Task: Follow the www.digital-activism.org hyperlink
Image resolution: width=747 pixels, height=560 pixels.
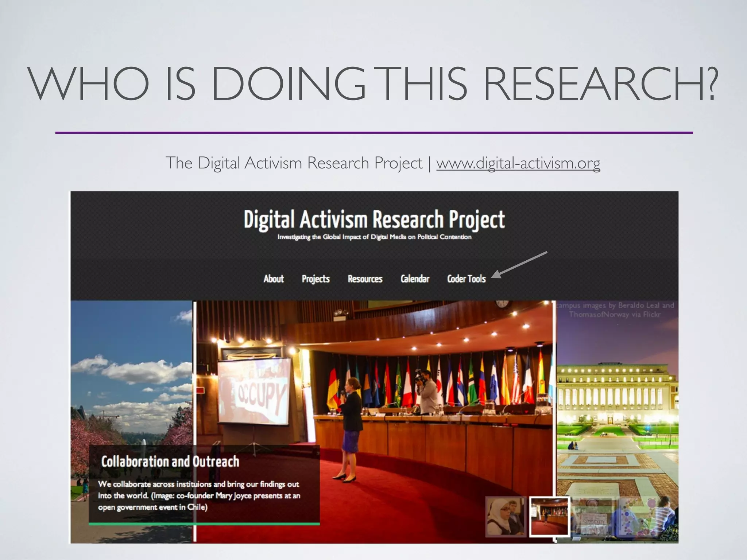Action: (518, 163)
